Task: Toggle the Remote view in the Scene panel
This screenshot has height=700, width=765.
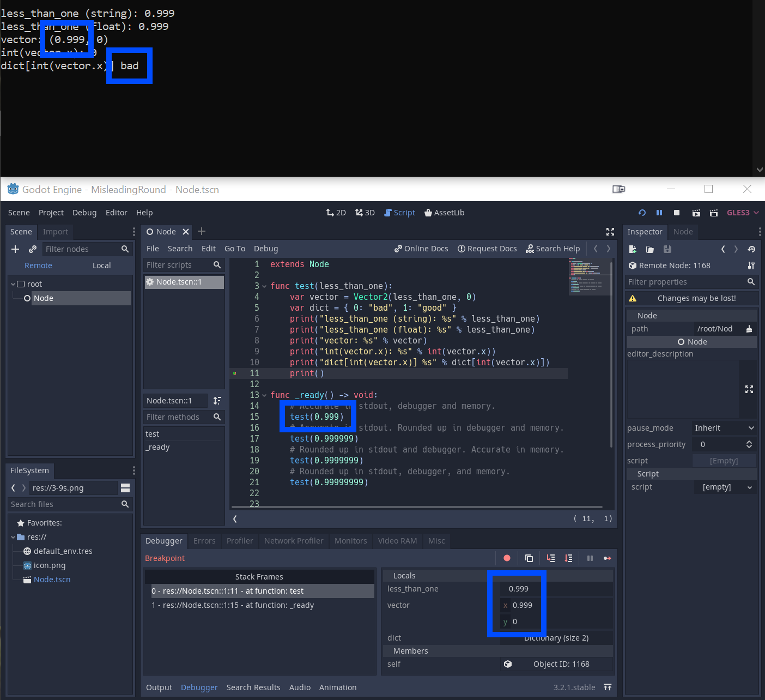Action: [x=38, y=265]
